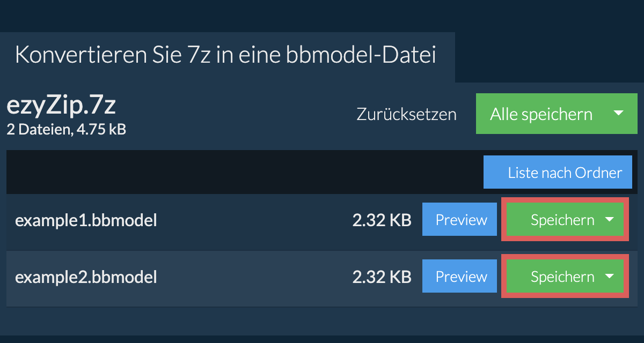
Task: Select the example1.bbmodel file name
Action: (86, 220)
